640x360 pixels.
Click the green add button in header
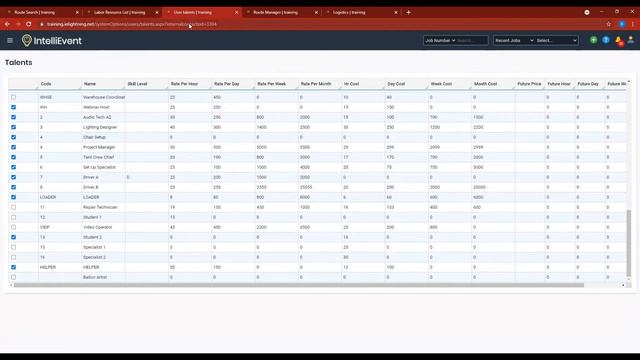593,40
